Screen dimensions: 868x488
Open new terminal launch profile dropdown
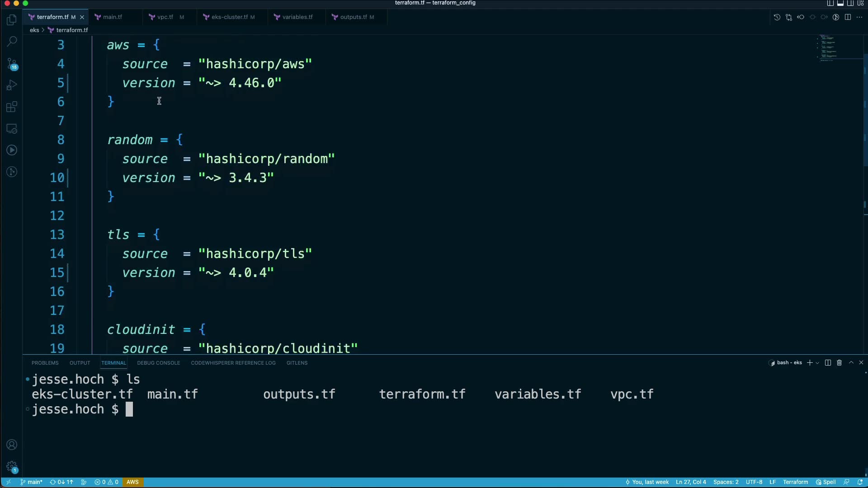coord(817,363)
